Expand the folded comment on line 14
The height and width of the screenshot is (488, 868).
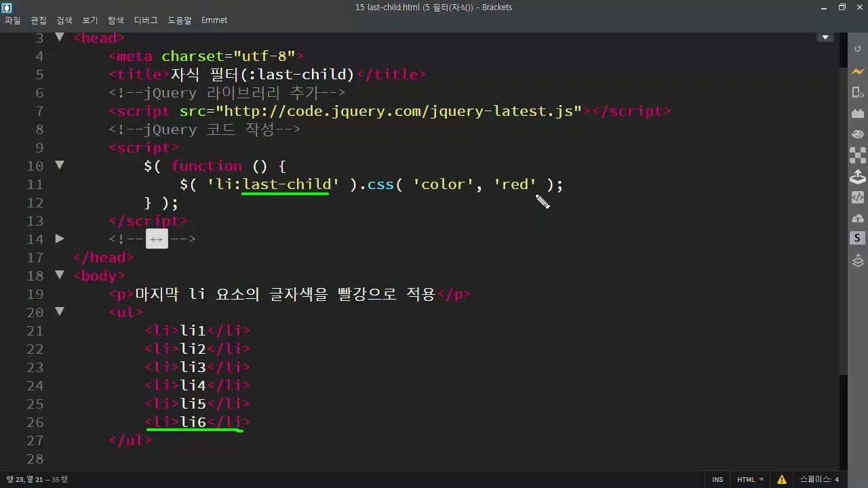click(60, 239)
